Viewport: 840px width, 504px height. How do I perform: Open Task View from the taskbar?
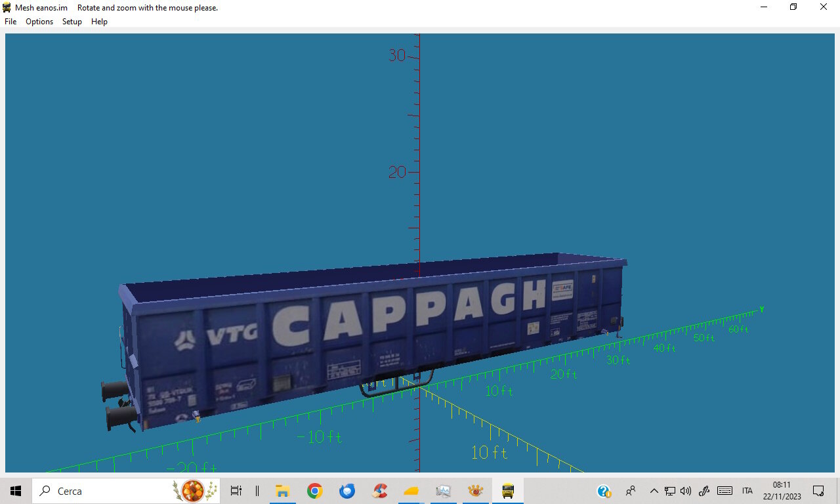tap(236, 491)
